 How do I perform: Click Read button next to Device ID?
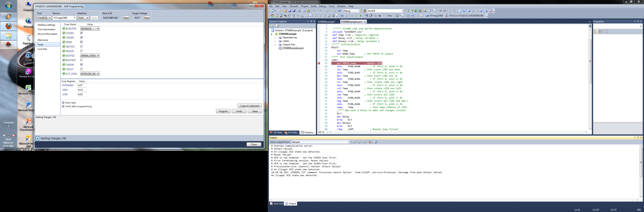126,18
